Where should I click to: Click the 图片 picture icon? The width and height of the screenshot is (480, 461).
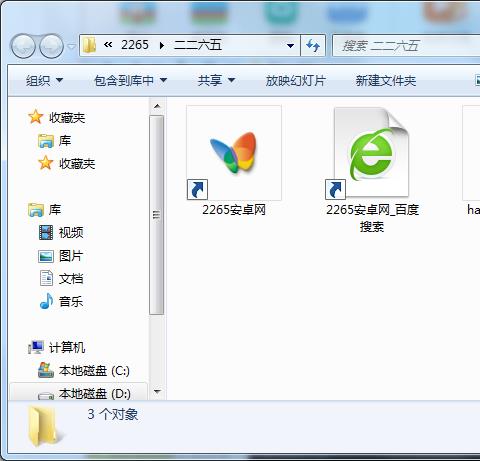[x=46, y=256]
